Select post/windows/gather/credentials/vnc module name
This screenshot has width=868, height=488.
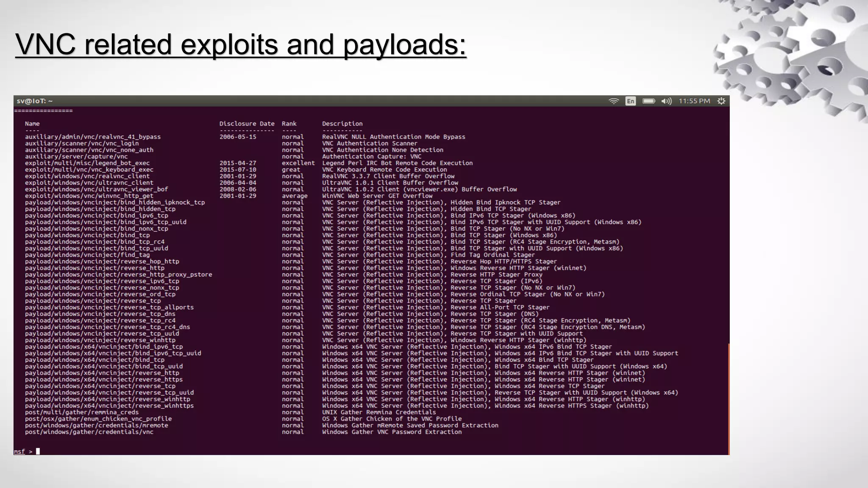(89, 432)
